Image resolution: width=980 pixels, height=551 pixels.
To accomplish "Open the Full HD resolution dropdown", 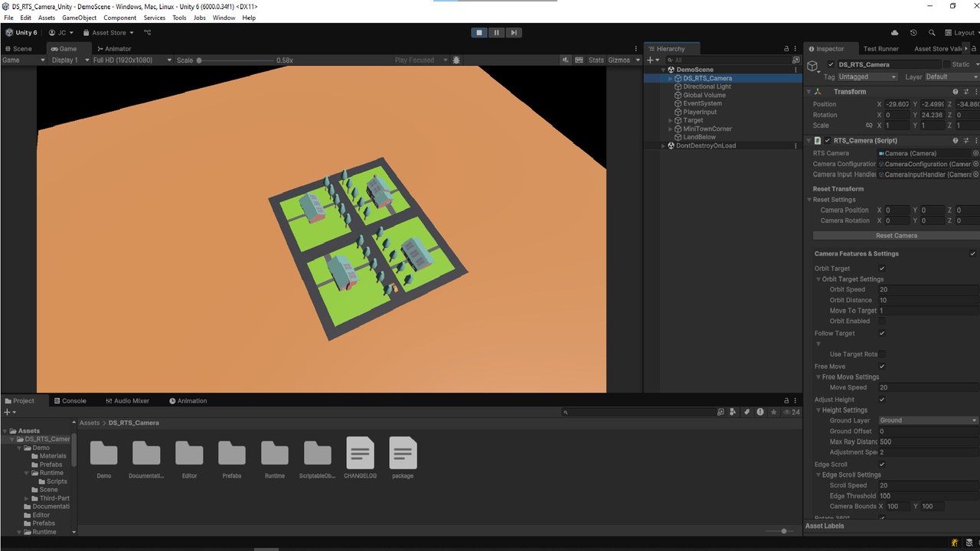I will (132, 60).
